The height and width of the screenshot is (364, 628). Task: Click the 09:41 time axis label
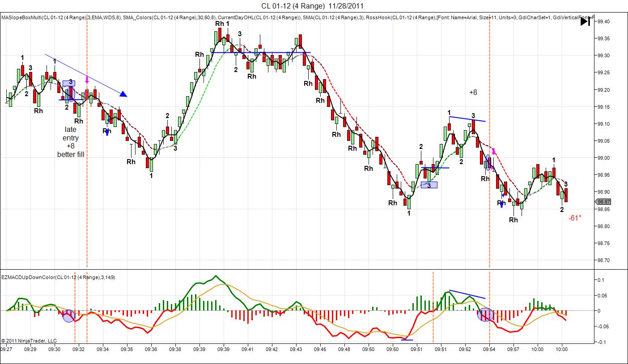248,349
